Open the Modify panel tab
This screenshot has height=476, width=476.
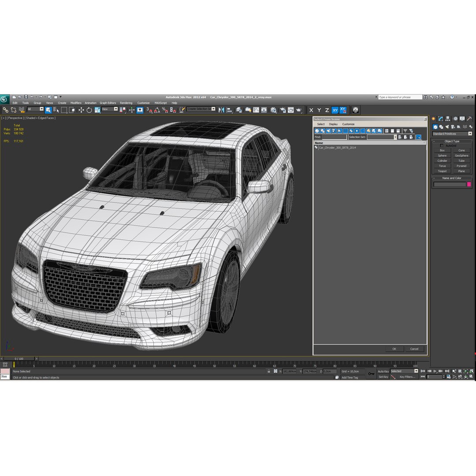tap(440, 119)
